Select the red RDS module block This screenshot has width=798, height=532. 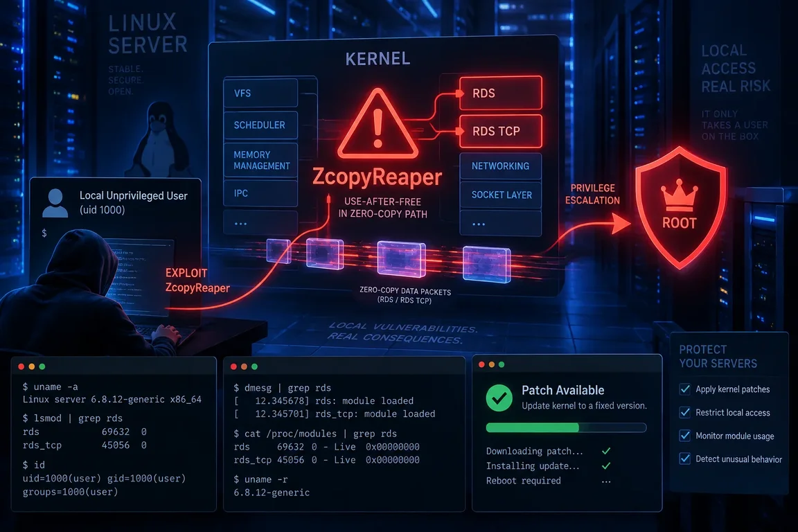click(x=501, y=93)
